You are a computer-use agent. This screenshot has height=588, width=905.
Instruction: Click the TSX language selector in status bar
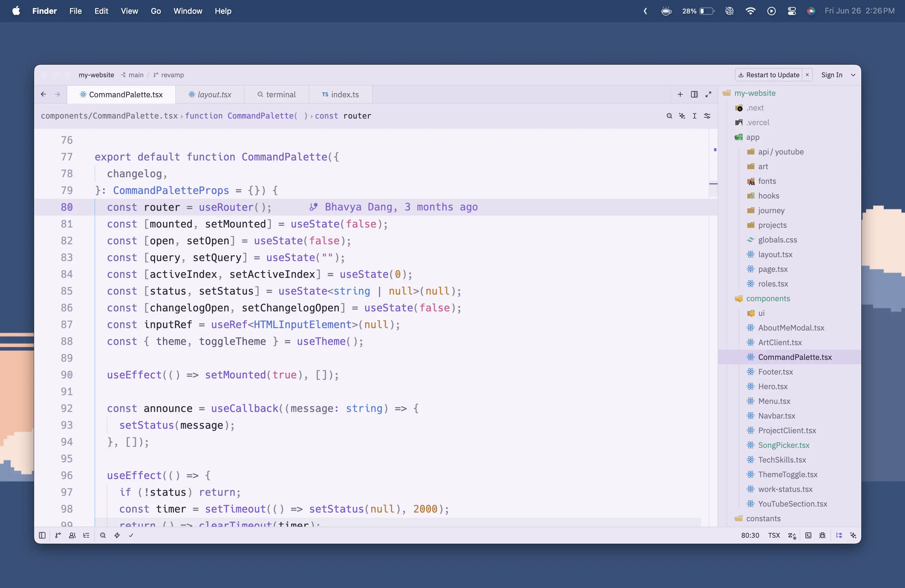pos(773,535)
